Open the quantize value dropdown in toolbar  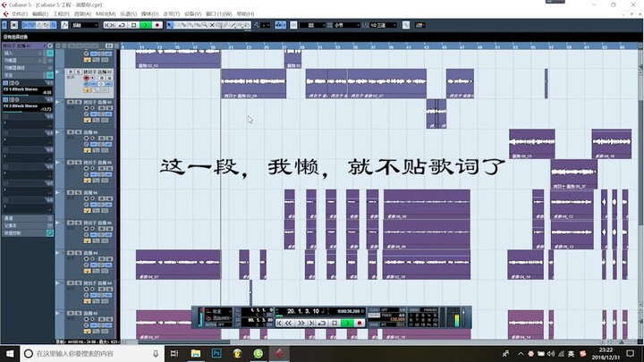coord(383,25)
